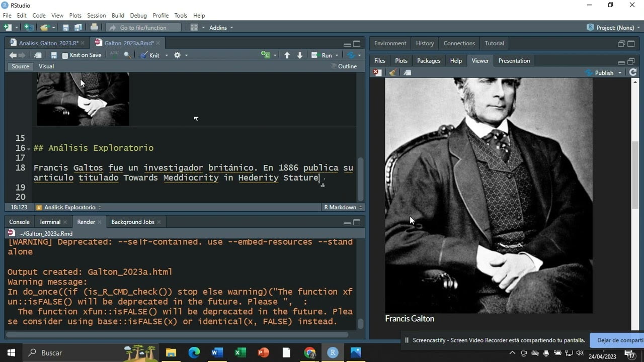
Task: Switch the editor to Visual mode
Action: pos(46,66)
